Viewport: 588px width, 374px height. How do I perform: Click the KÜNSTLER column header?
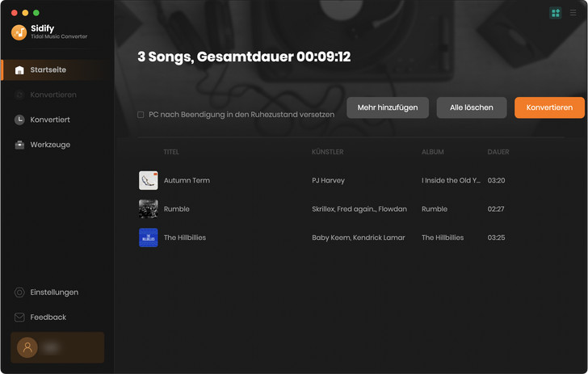[327, 152]
